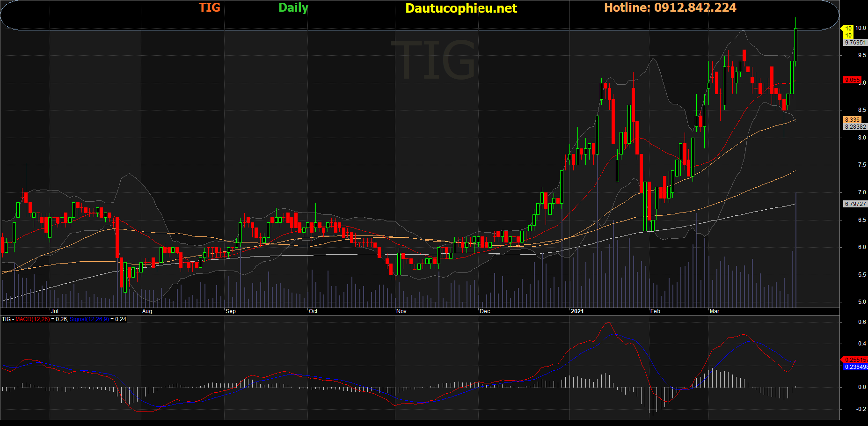
Task: Click the large TIG watermark on chart
Action: pyautogui.click(x=433, y=60)
